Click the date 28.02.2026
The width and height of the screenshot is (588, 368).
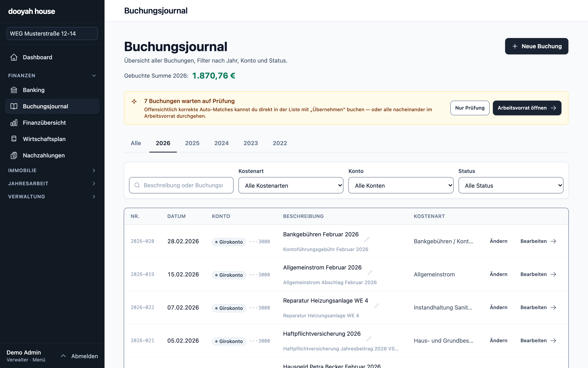[183, 241]
